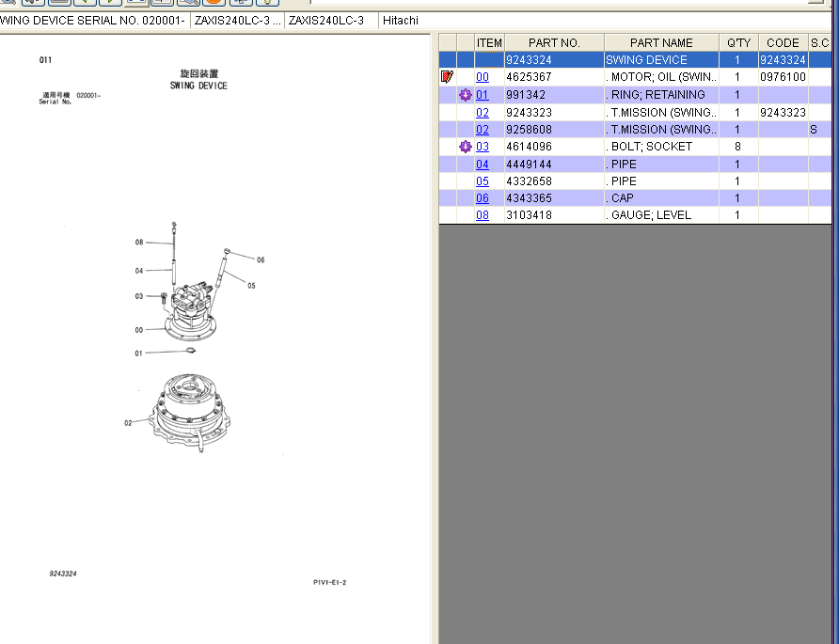Click the note icon beside item 00
Viewport: 839px width, 644px height.
click(x=448, y=77)
